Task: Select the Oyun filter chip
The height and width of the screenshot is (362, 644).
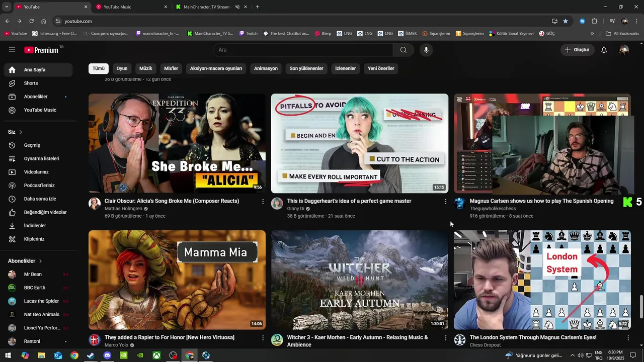Action: [122, 68]
